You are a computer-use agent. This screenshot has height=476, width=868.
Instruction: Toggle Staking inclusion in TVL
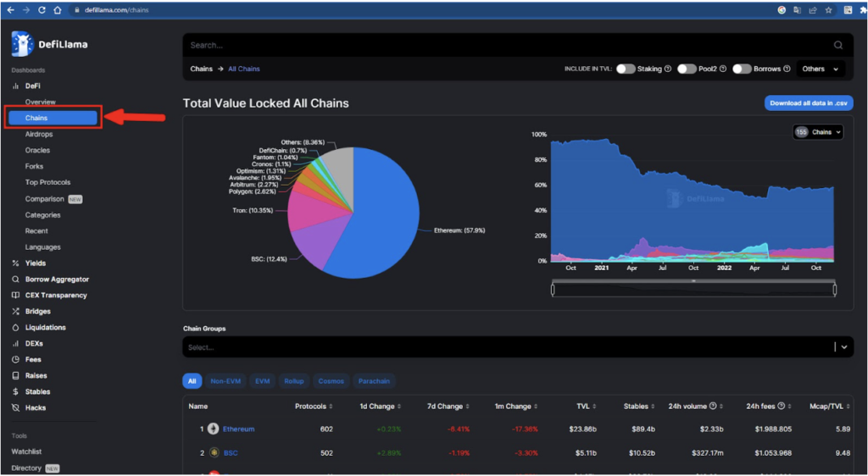[626, 69]
